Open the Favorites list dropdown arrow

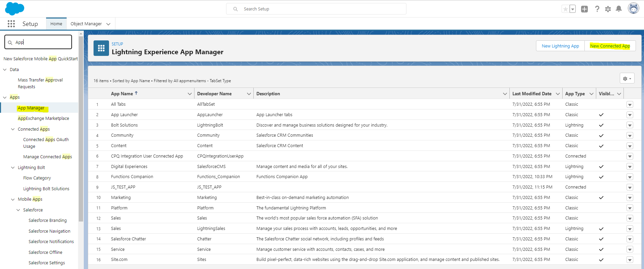573,9
